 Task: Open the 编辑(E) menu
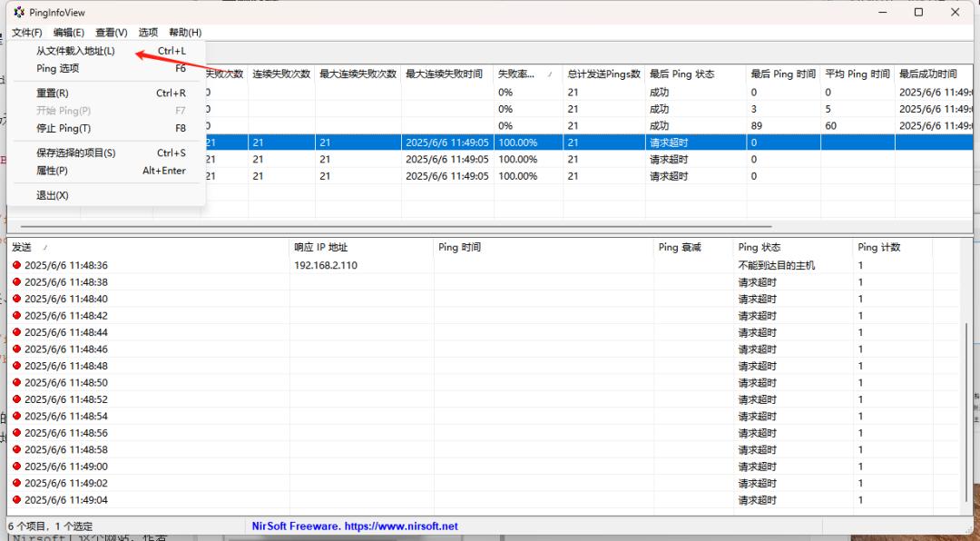69,33
